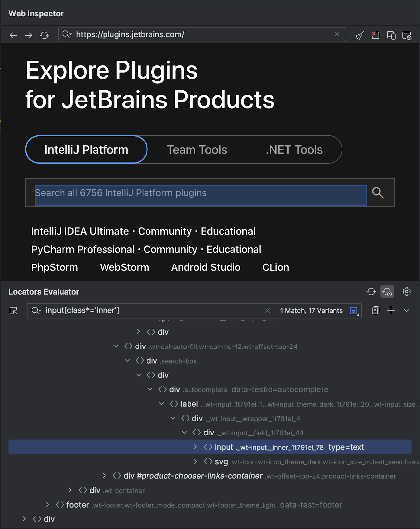Image resolution: width=420 pixels, height=529 pixels.
Task: Click the broom cleanup icon
Action: tap(360, 35)
